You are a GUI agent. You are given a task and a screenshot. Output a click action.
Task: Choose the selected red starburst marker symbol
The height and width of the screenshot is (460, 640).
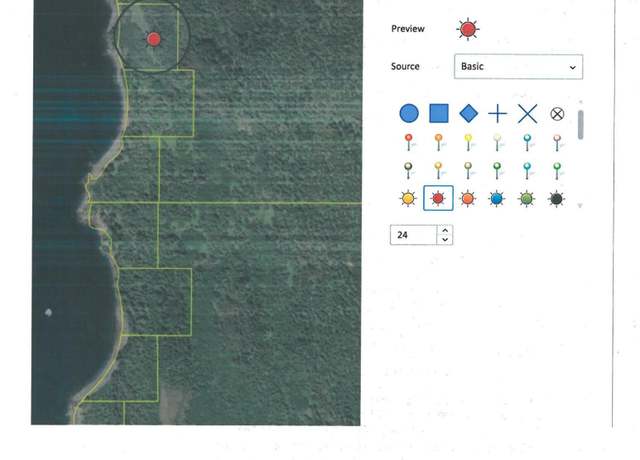pyautogui.click(x=438, y=198)
